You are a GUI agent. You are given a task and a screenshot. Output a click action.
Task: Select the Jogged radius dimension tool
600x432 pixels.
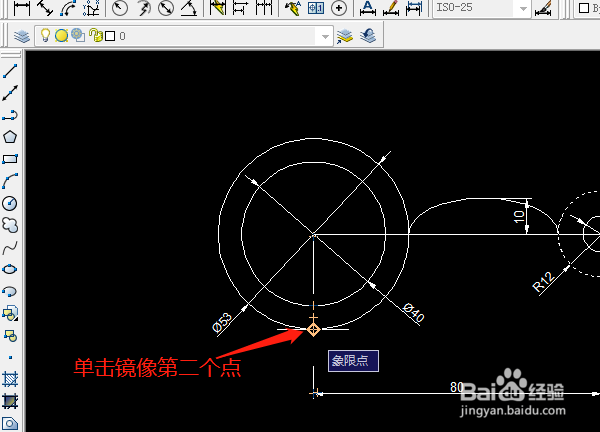(143, 8)
